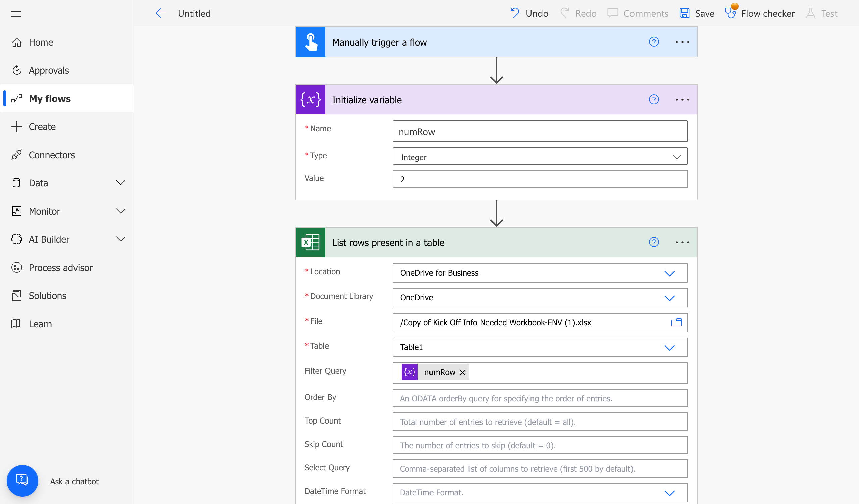
Task: Click the Process advisor icon
Action: click(17, 268)
